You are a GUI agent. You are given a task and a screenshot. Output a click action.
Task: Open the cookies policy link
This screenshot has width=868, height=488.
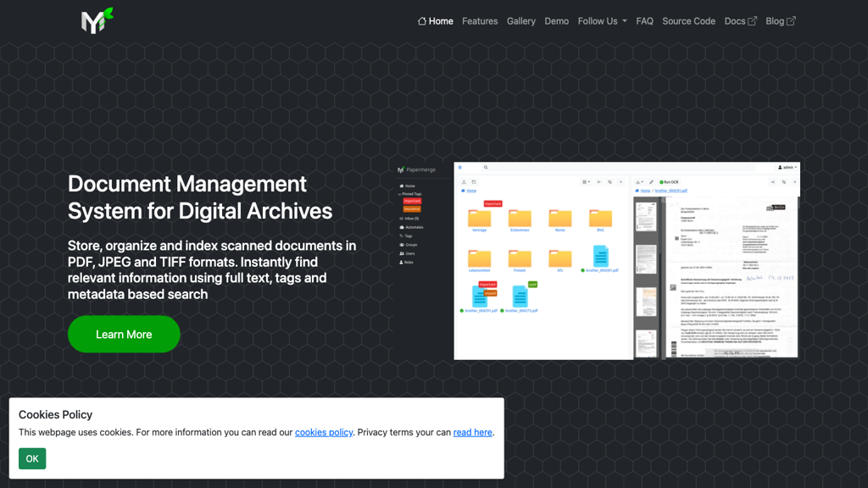[x=324, y=432]
